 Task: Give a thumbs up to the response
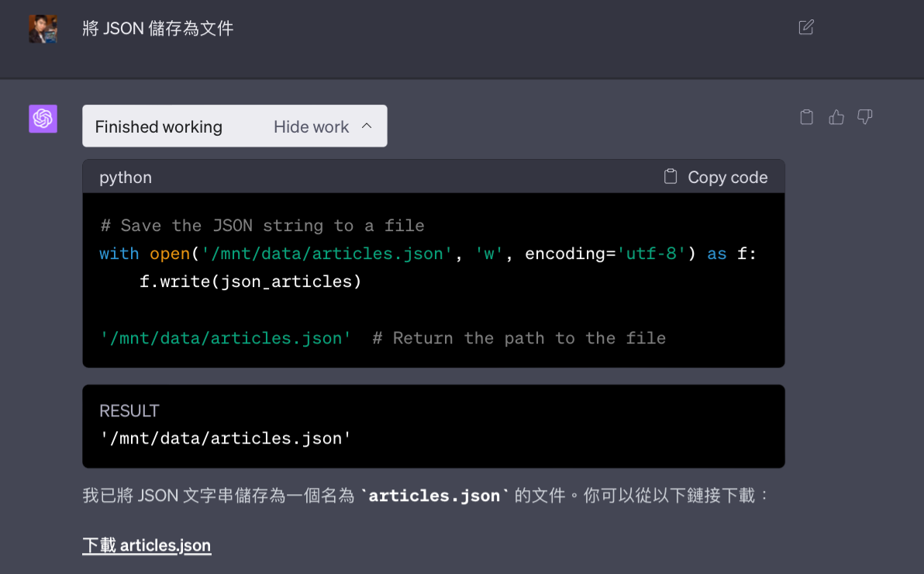tap(836, 116)
